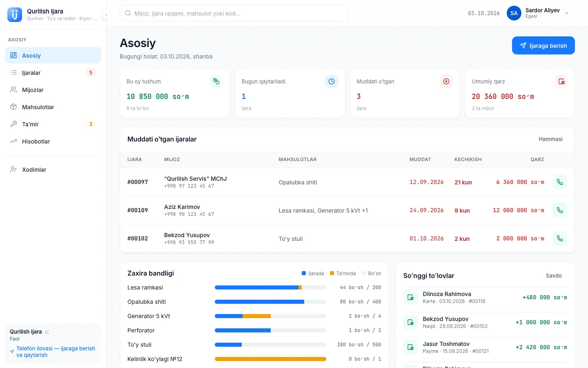Click the Muddati o'tgan red X icon
This screenshot has height=368, width=588.
coord(446,81)
